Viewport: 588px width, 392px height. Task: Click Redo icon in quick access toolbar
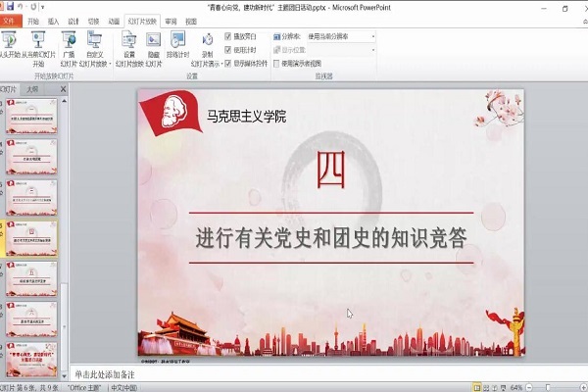click(x=33, y=7)
